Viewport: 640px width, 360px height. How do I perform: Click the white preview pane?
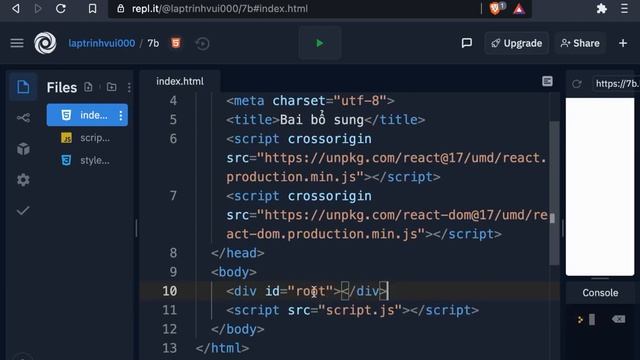600,187
